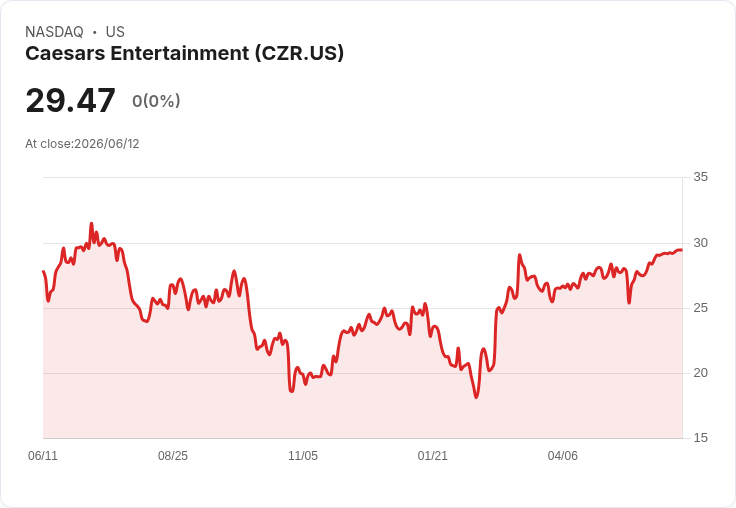Click the 04/06 date axis label

pyautogui.click(x=562, y=455)
